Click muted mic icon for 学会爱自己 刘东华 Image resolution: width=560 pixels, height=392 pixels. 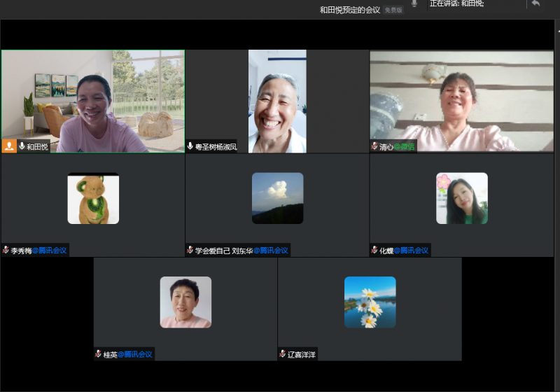190,250
